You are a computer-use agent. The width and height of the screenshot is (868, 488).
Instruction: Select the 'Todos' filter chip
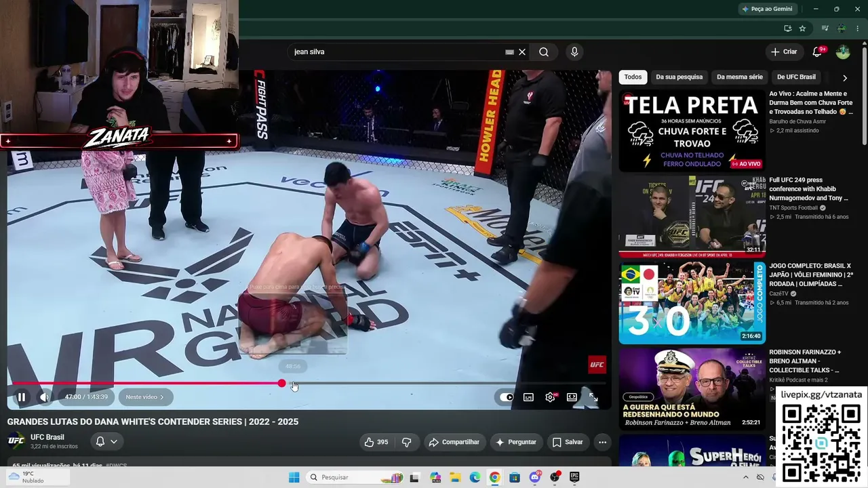(x=633, y=77)
